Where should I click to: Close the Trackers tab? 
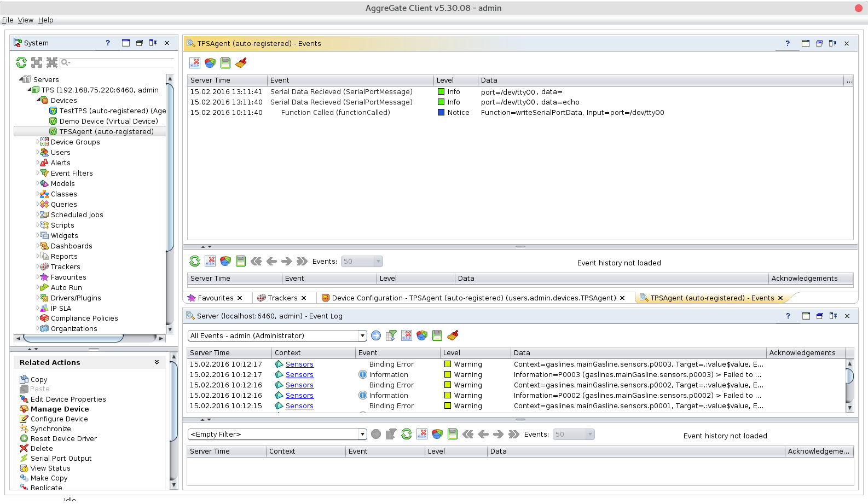click(x=304, y=298)
